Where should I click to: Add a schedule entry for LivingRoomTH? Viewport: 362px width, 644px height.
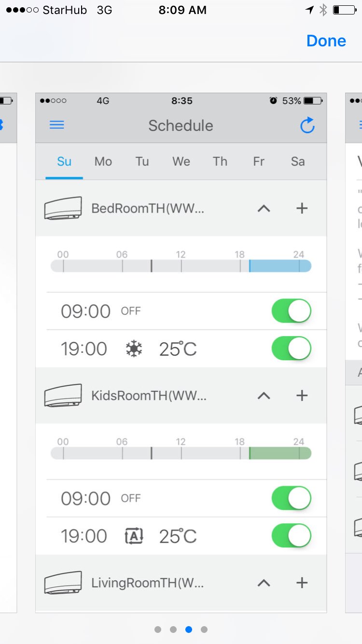302,583
